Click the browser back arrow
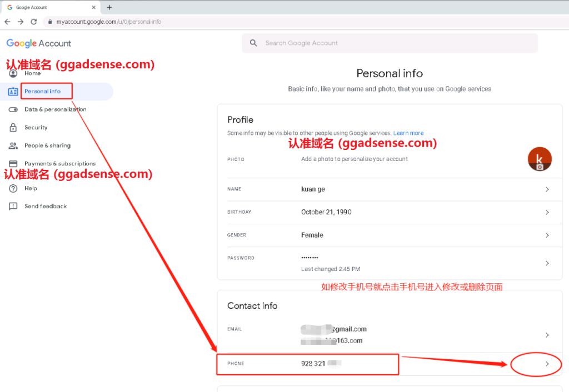569x392 pixels. click(x=7, y=22)
